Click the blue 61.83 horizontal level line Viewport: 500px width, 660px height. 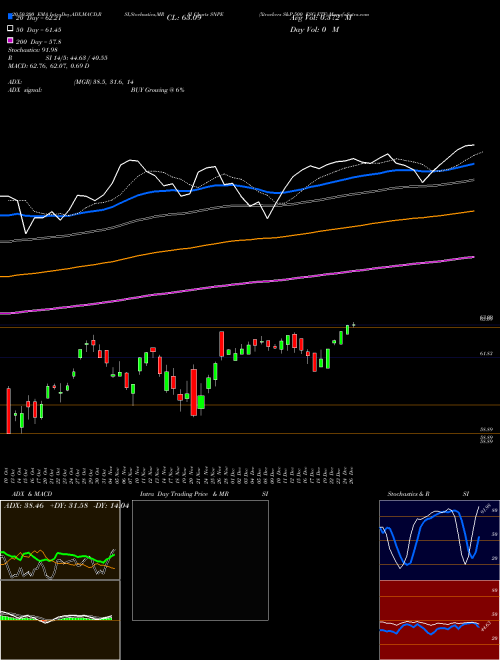click(x=250, y=358)
